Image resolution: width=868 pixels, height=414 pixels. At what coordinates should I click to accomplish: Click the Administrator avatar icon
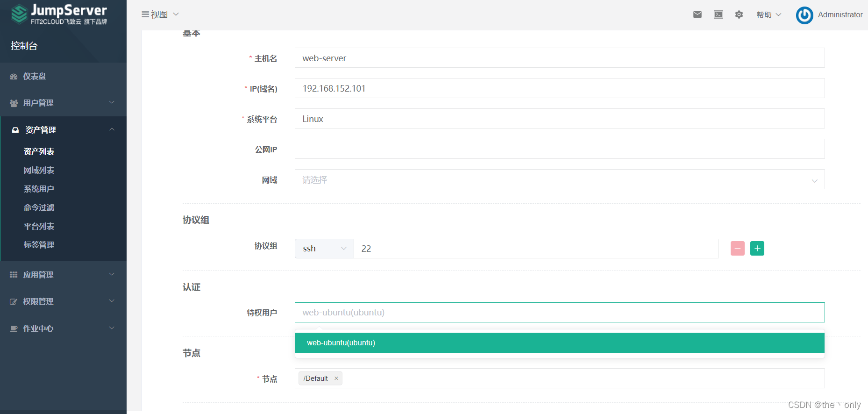[804, 15]
